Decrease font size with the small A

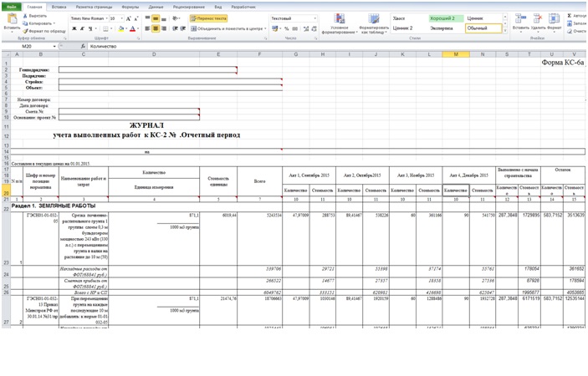[135, 18]
